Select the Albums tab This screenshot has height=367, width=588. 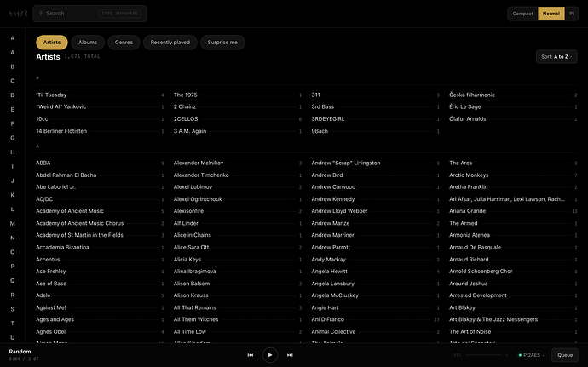pos(88,43)
